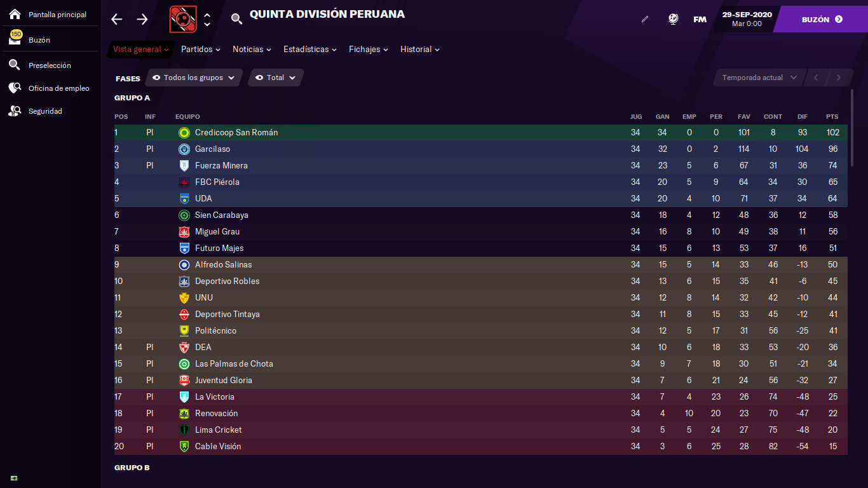Click Credicoop San Román club badge
Viewport: 868px width, 488px height.
(x=184, y=133)
